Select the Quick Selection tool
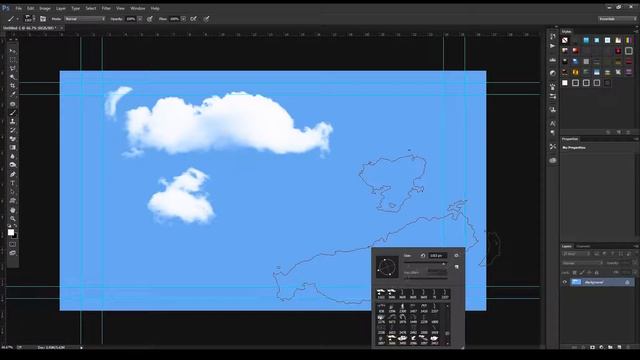The height and width of the screenshot is (360, 640). (13, 77)
